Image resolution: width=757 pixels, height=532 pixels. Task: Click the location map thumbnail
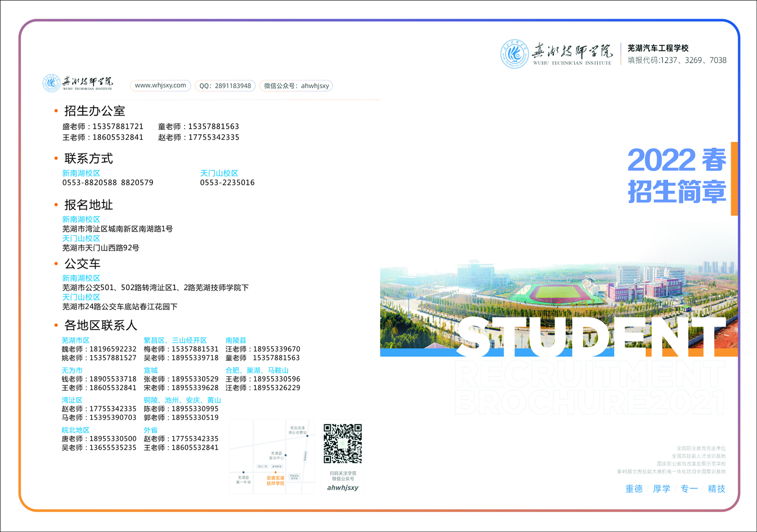pos(272,456)
